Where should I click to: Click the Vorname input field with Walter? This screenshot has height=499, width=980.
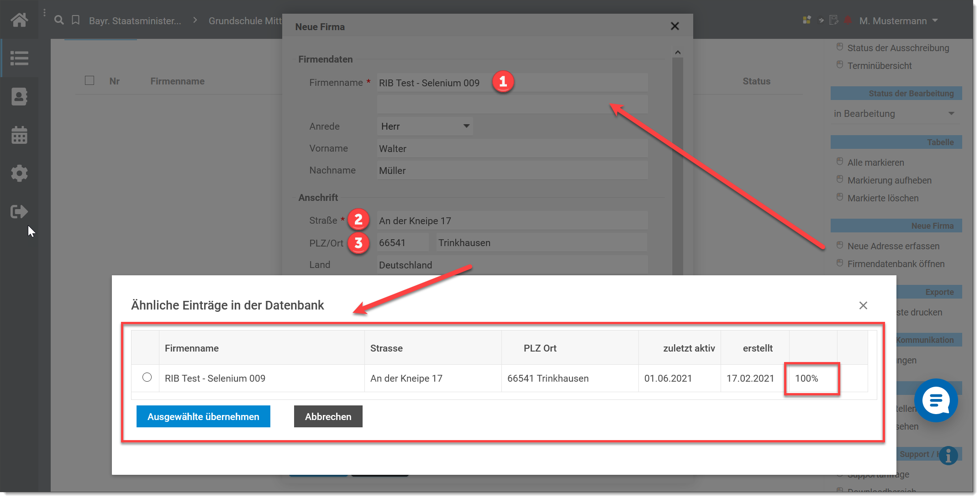(511, 149)
